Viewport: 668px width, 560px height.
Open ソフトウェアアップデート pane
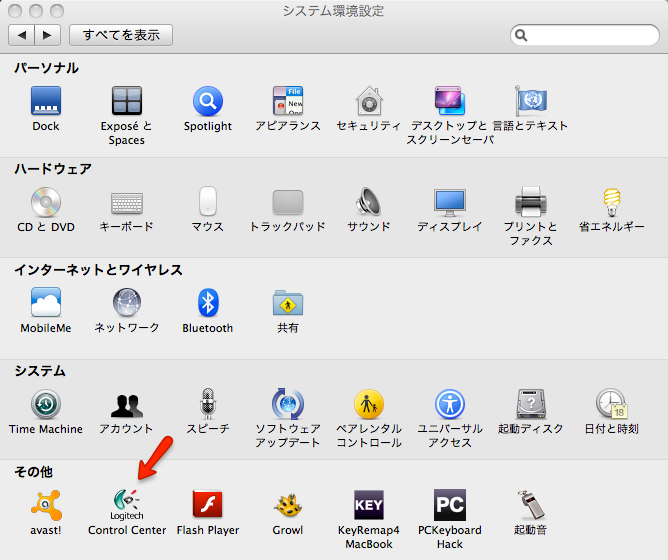[288, 404]
